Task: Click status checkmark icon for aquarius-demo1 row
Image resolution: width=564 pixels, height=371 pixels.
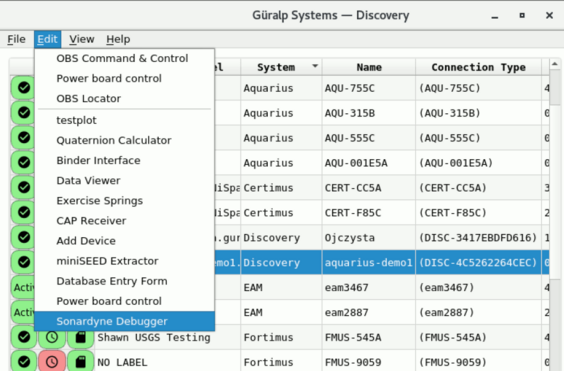Action: click(24, 262)
